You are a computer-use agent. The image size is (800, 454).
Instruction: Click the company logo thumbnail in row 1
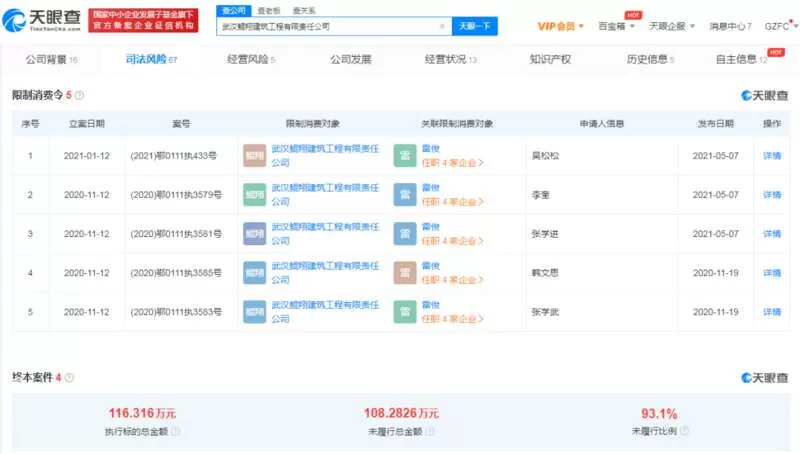pyautogui.click(x=255, y=156)
